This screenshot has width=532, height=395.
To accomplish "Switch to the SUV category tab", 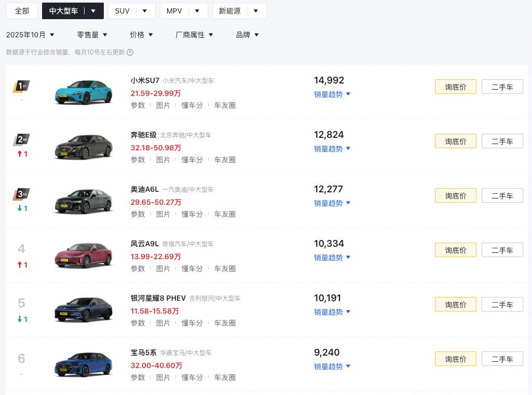I will [122, 10].
